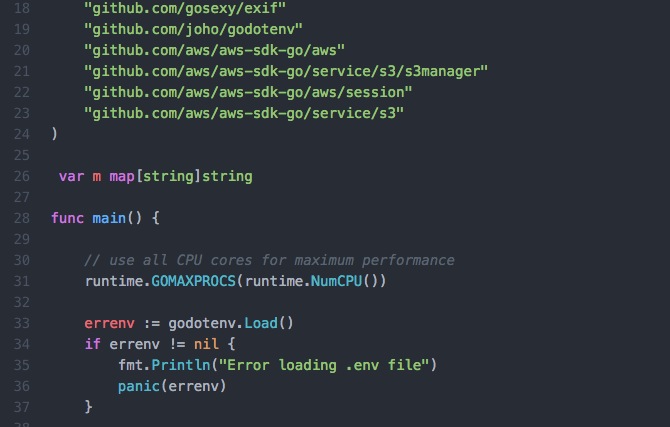Click the "Error loading .env file" string

click(x=324, y=365)
